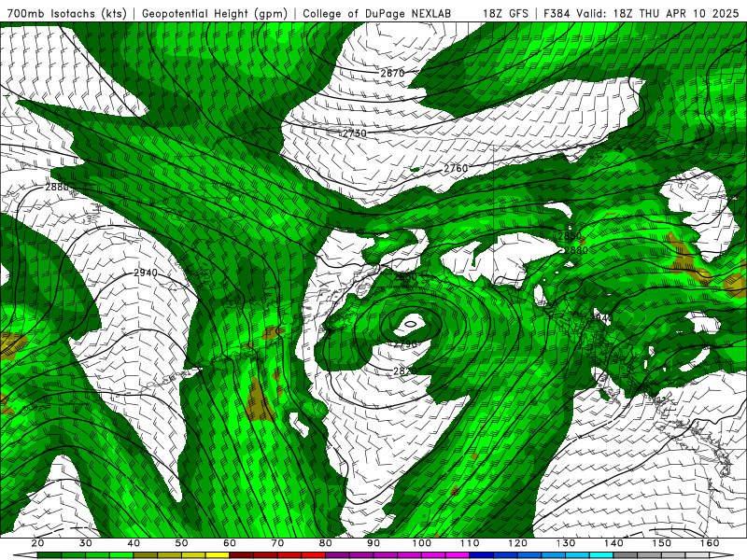Screen dimensions: 747x560
Task: Click the 2760 height contour label
Action: pos(456,168)
